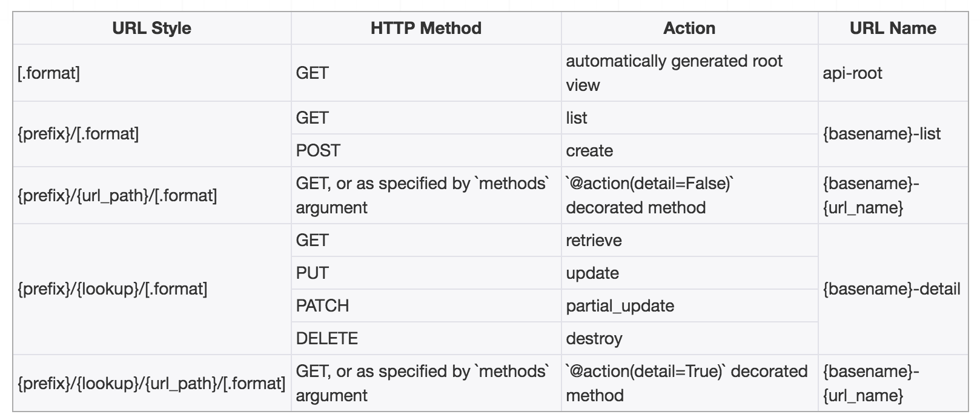
Task: Click the "retrieve" action cell
Action: (x=594, y=241)
